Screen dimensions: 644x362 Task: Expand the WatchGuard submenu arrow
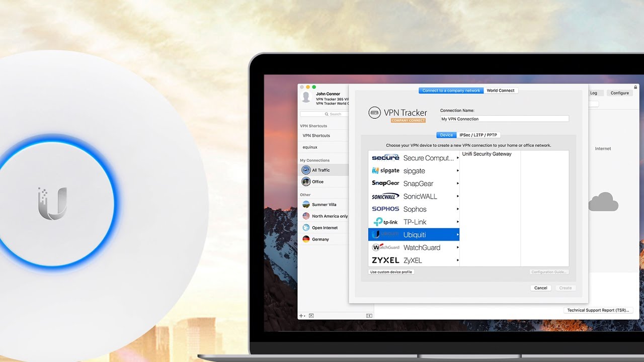[457, 247]
